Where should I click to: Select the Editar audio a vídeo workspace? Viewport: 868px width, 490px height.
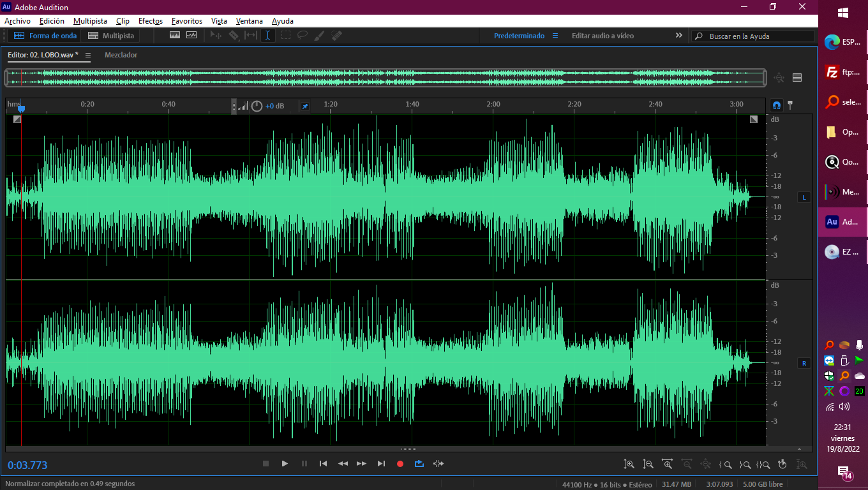coord(602,36)
